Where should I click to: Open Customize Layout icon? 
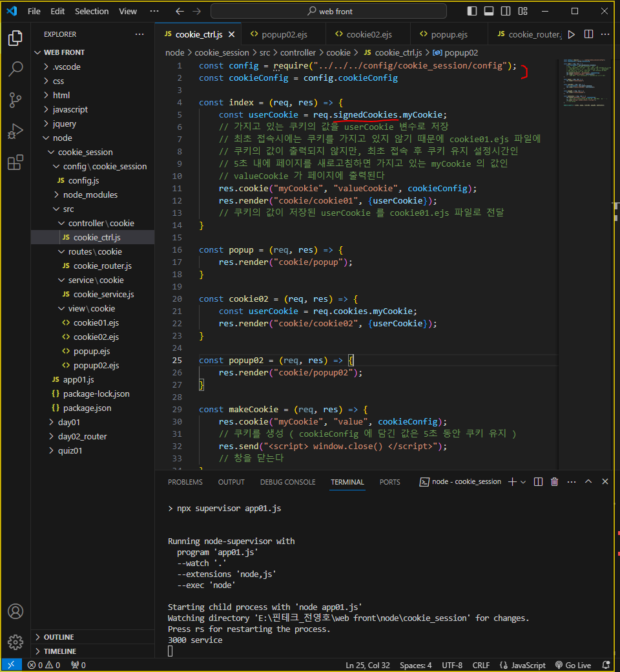(522, 11)
